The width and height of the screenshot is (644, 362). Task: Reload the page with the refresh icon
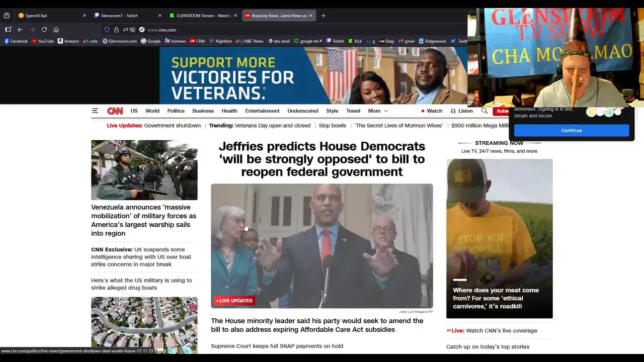click(x=44, y=30)
